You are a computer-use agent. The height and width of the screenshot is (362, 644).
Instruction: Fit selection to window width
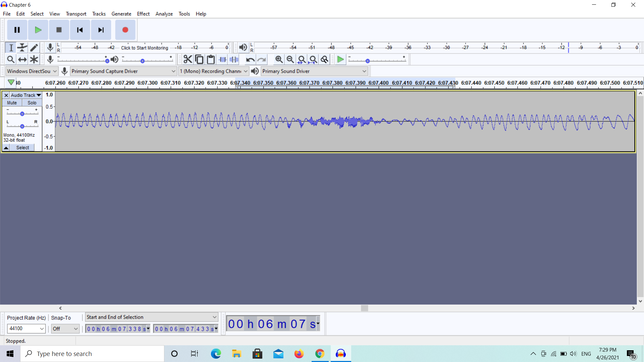pos(302,59)
